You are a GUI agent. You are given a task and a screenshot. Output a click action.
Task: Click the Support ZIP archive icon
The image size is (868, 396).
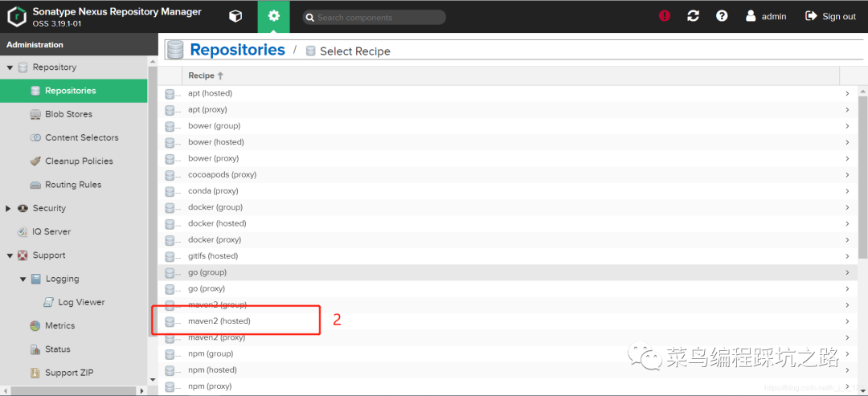(35, 373)
